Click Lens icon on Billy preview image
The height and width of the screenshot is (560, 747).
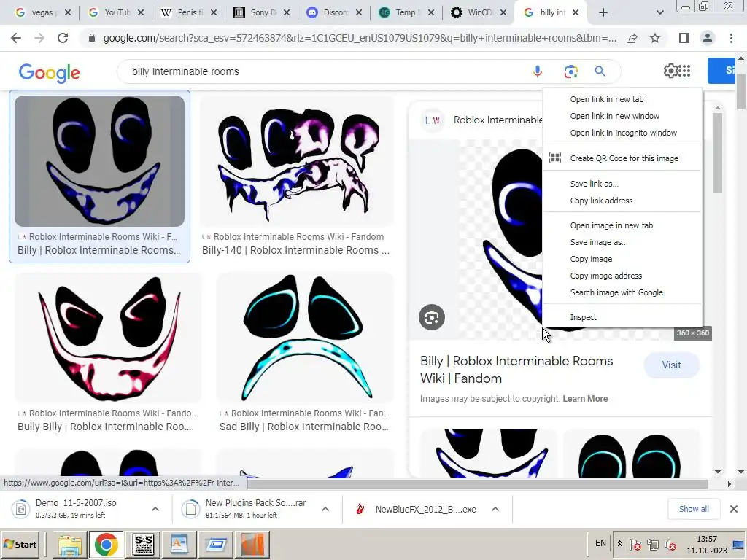click(432, 317)
